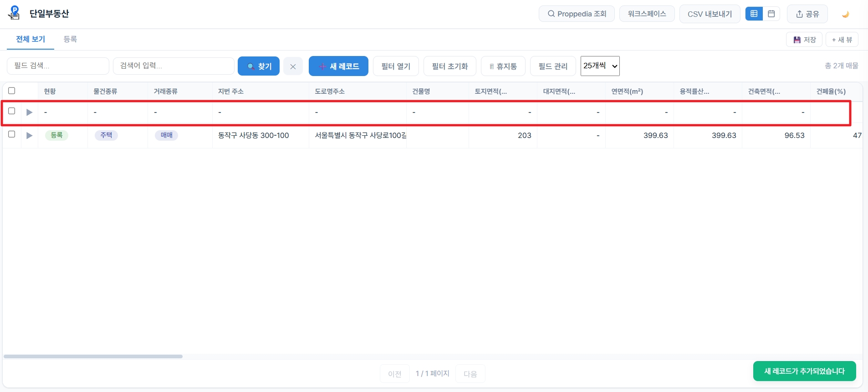Screen dimensions: 868x392
Task: Click 연면적 value 399.63
Action: pos(656,135)
